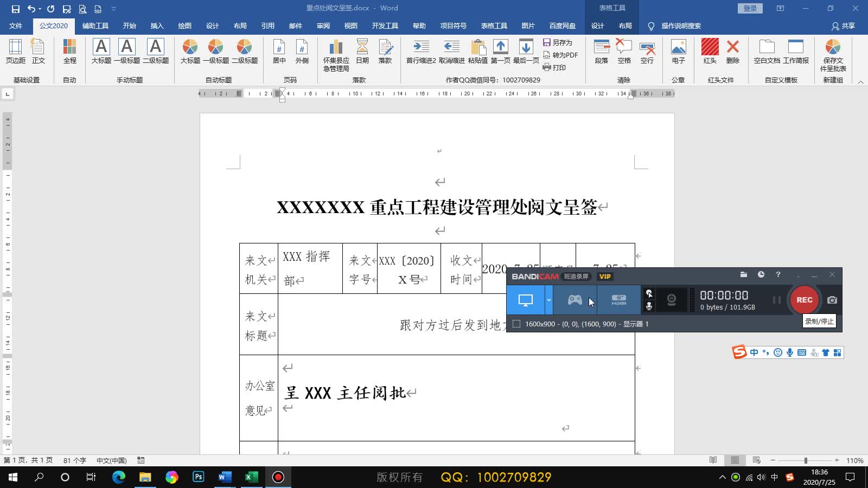Open Bandicam's recording mode dropdown arrow

[x=548, y=300]
